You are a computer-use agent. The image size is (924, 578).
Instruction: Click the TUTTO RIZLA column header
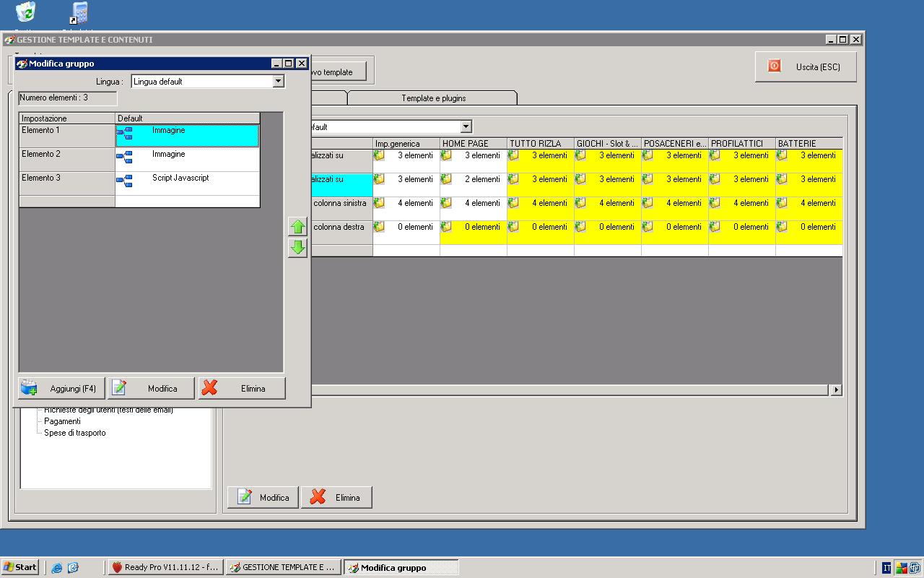pos(541,144)
